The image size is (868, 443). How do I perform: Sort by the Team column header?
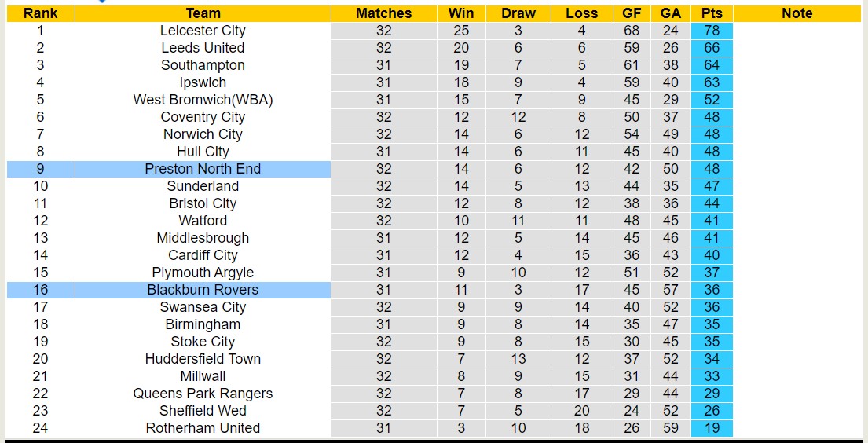coord(203,13)
